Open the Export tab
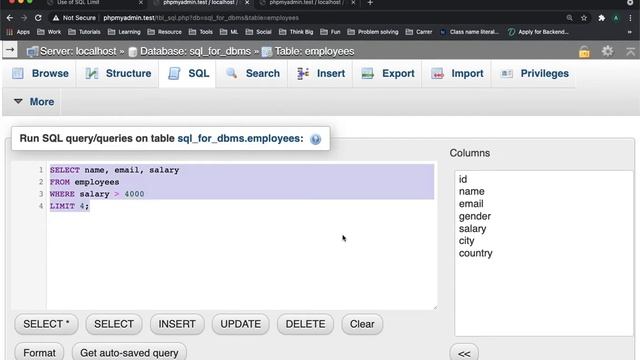Viewport: 640px width, 360px height. click(388, 73)
